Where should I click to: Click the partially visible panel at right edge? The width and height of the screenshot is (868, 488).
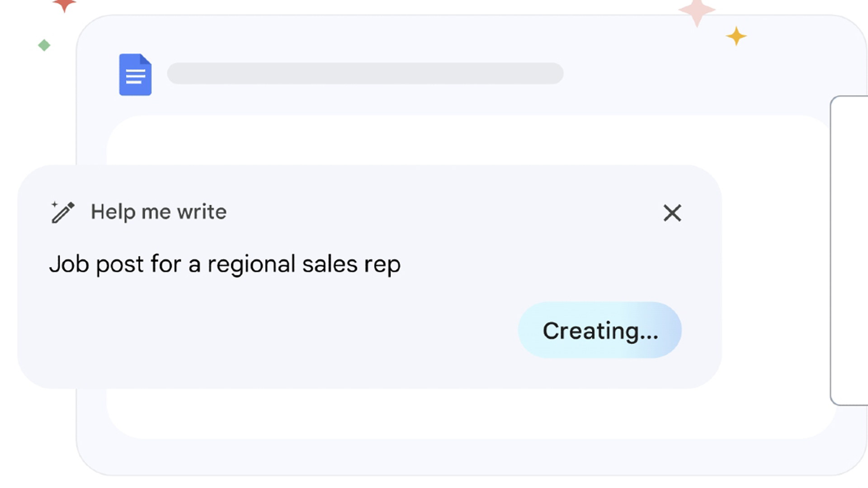pyautogui.click(x=849, y=251)
